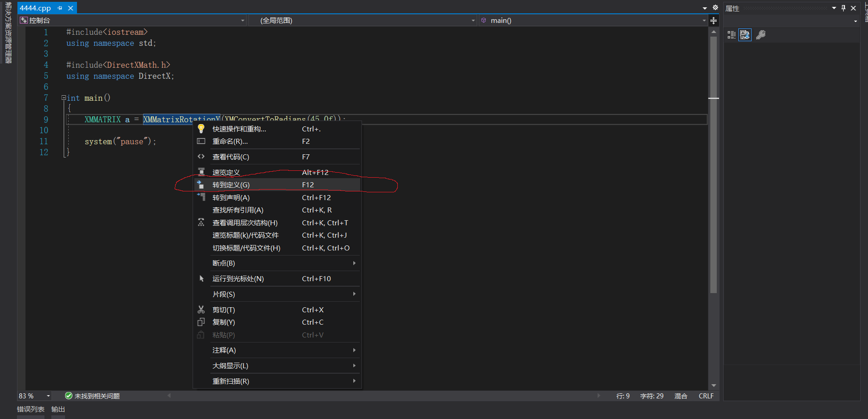Open the Error List (错误列表) tab
Screen dimensions: 868x419
[x=31, y=409]
